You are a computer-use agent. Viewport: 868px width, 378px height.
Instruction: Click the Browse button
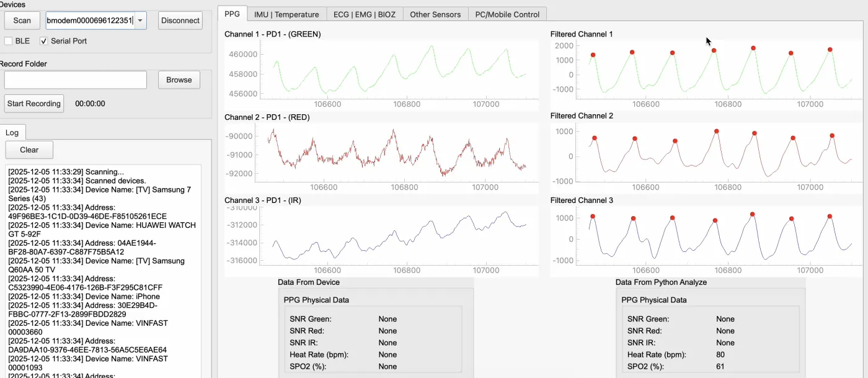[x=179, y=79]
